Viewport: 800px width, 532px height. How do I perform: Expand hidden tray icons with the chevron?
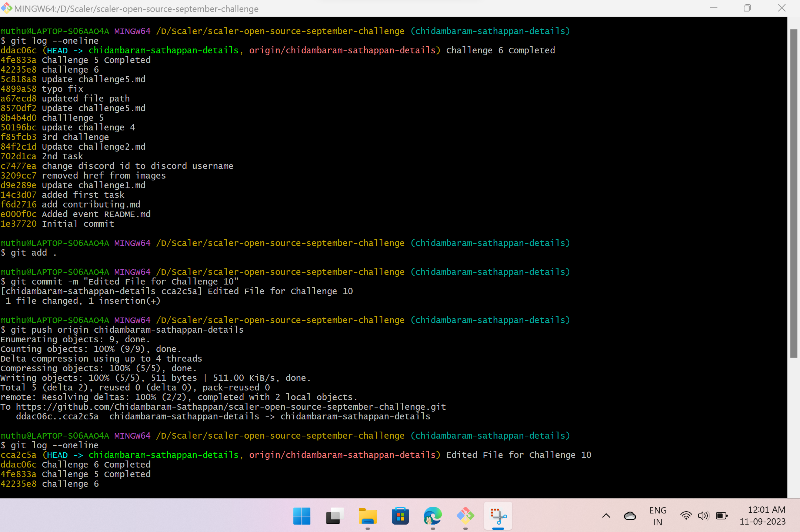pyautogui.click(x=605, y=515)
